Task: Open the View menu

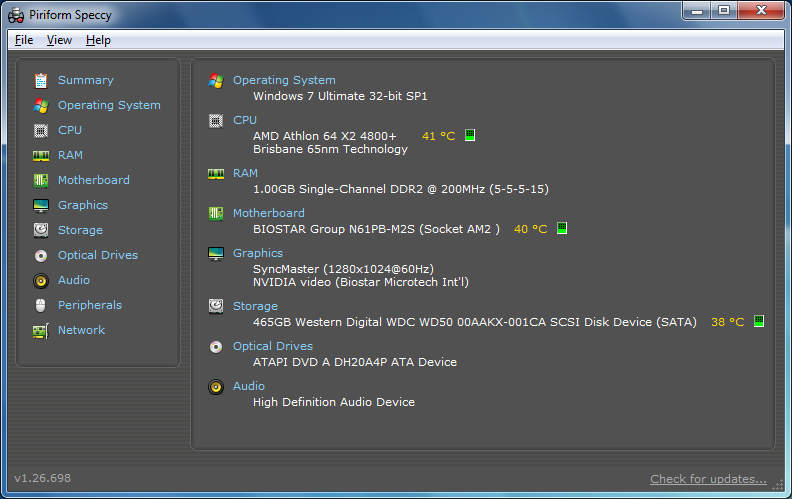Action: point(59,40)
